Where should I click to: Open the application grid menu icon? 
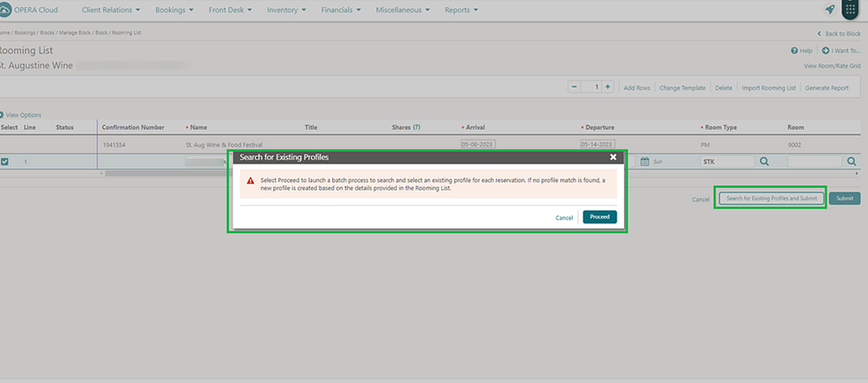851,10
